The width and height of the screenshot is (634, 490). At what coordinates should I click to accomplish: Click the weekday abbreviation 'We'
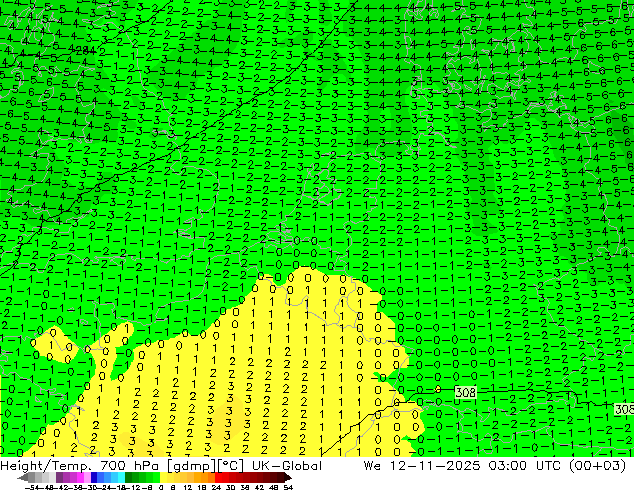coord(372,466)
